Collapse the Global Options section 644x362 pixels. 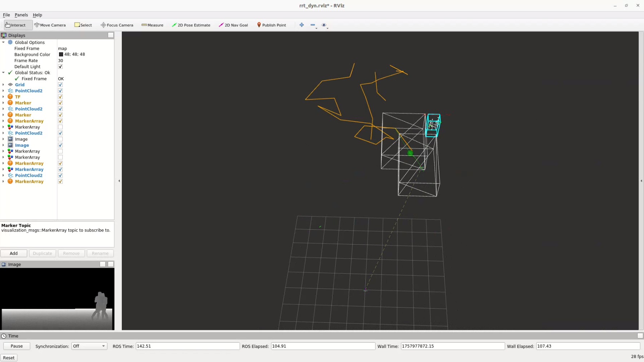(3, 43)
